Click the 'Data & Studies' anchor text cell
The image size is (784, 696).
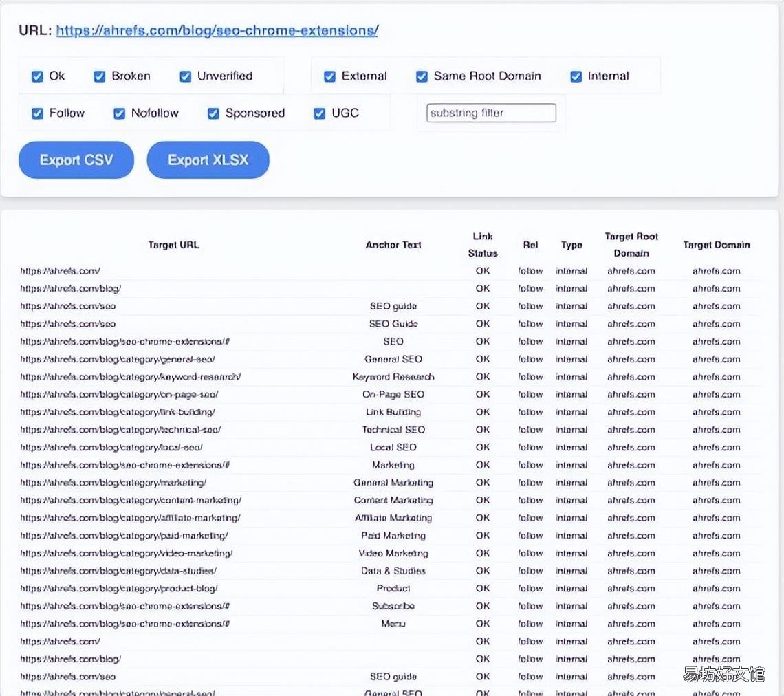coord(393,571)
